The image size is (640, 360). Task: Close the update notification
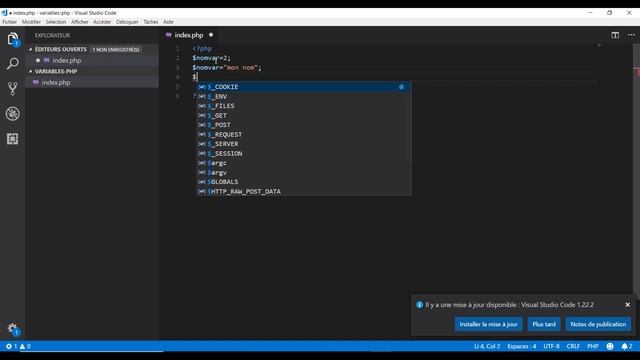627,304
